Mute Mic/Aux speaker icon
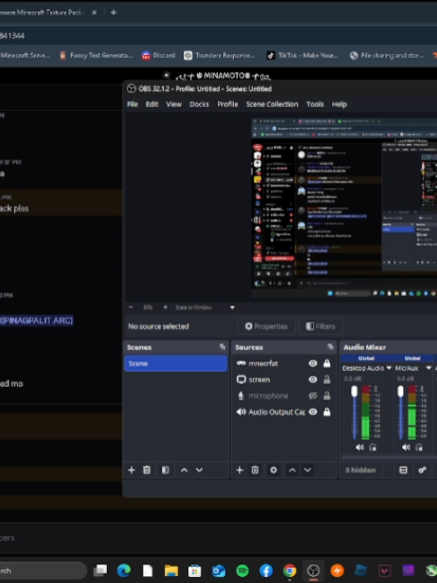437x583 pixels. pyautogui.click(x=406, y=447)
